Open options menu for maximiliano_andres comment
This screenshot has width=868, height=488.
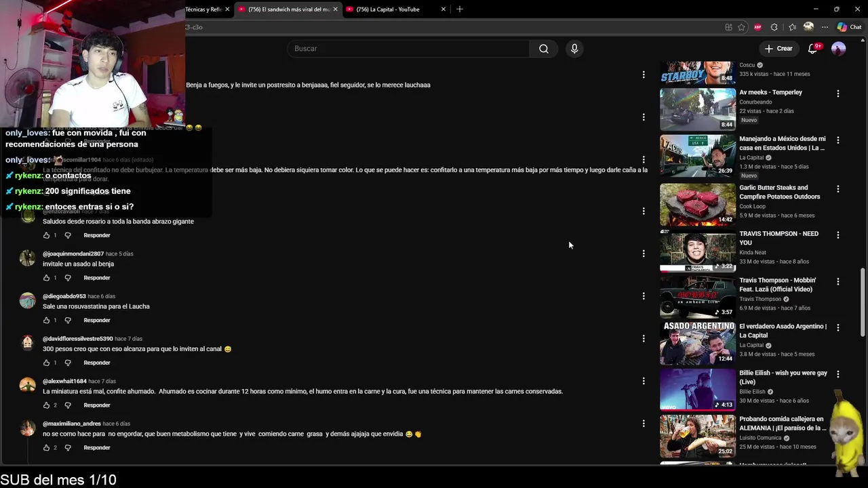tap(644, 423)
